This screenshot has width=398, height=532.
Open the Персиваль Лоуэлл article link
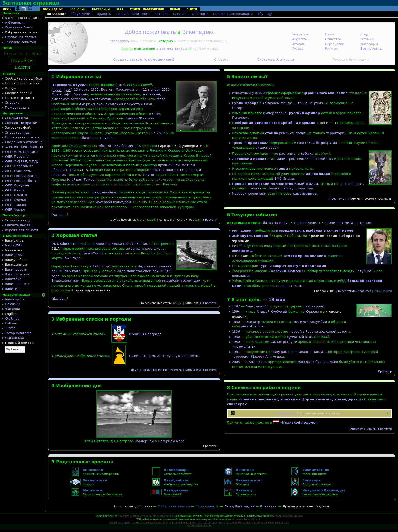coord(69,85)
